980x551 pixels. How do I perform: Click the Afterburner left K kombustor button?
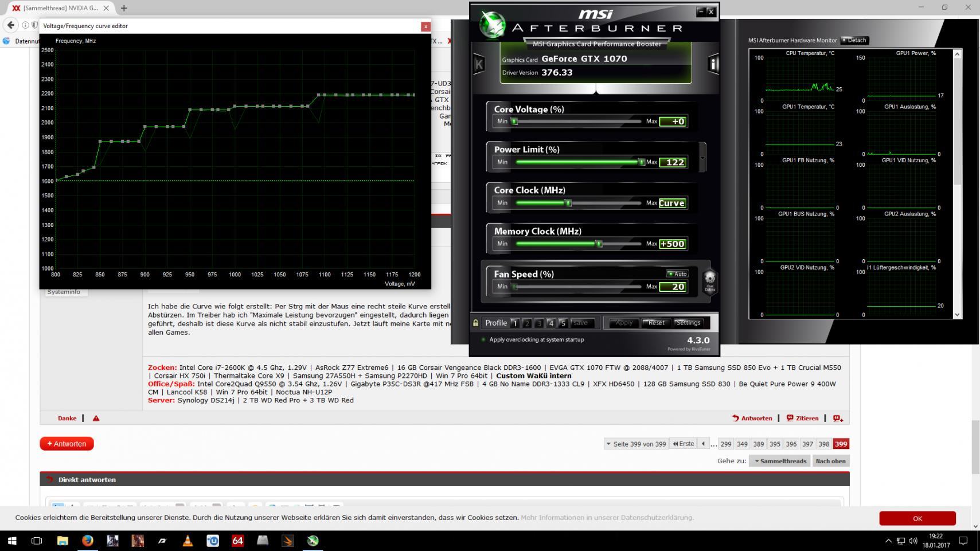[x=479, y=64]
